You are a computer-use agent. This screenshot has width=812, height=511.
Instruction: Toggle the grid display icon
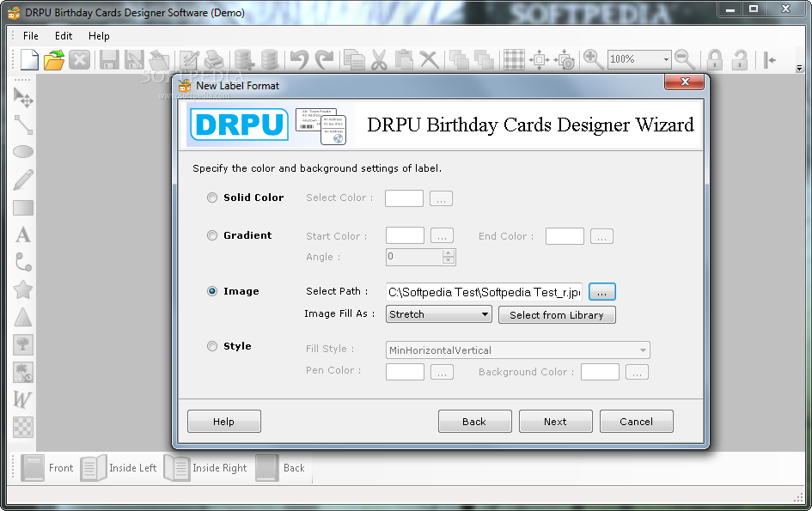514,59
